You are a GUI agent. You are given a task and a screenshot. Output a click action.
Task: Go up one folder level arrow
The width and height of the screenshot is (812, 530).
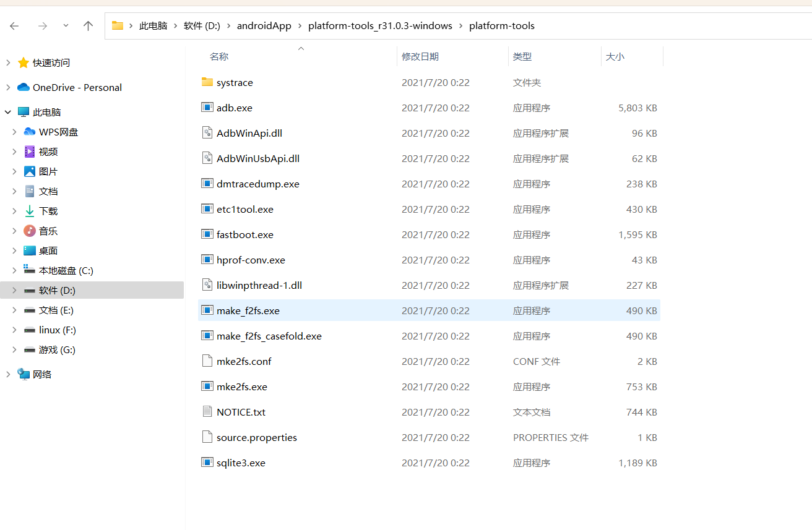pyautogui.click(x=88, y=26)
